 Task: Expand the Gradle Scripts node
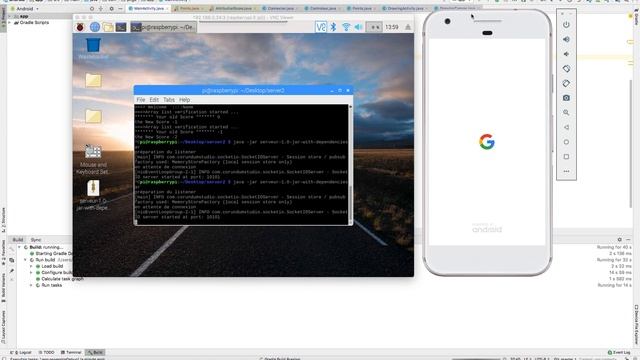coord(10,23)
